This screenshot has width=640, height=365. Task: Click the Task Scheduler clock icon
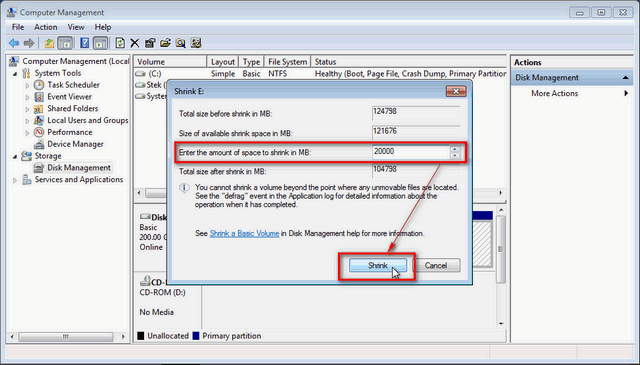tap(39, 85)
